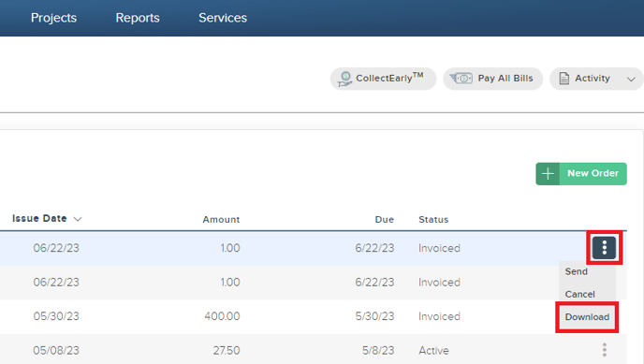Click the CollectEarly button

point(383,79)
